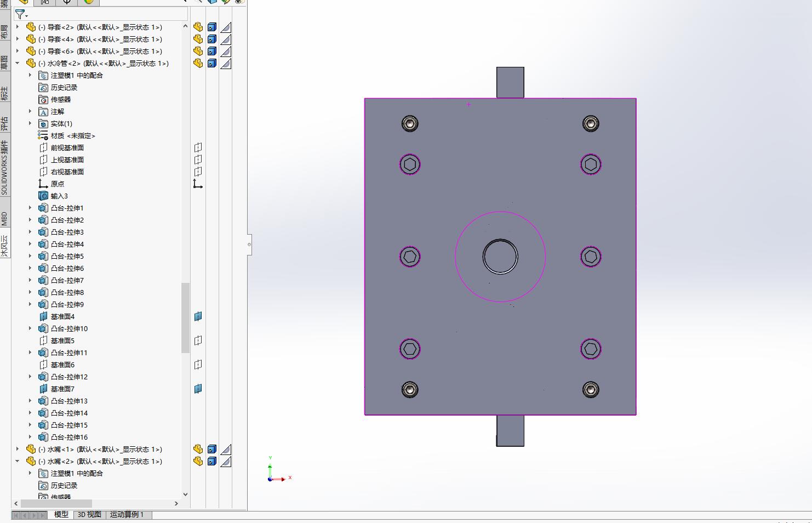Select the center hole of the model
The height and width of the screenshot is (523, 812).
point(500,256)
